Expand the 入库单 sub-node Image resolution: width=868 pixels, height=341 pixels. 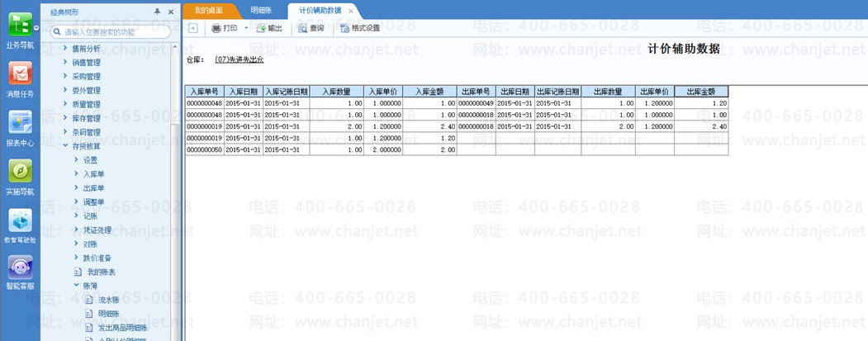76,173
